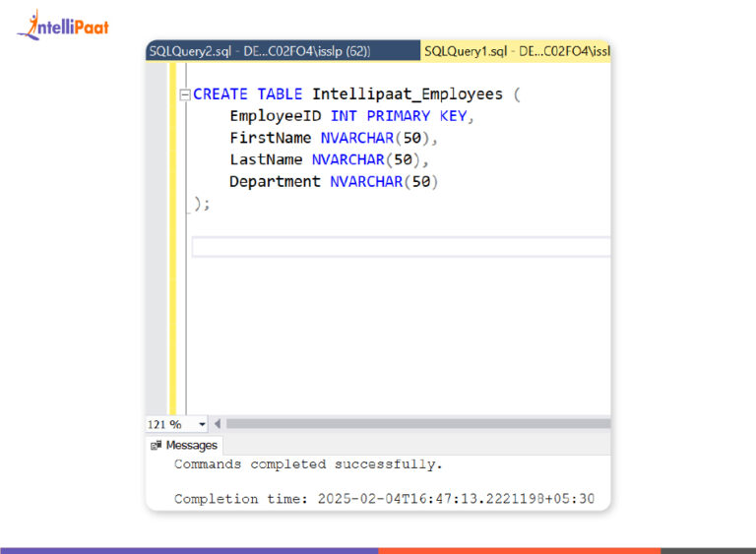Click the Messages tab icon
This screenshot has height=554, width=756.
click(x=156, y=445)
